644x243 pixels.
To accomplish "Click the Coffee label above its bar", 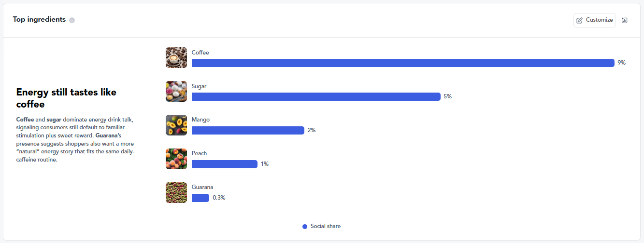I will tap(200, 53).
